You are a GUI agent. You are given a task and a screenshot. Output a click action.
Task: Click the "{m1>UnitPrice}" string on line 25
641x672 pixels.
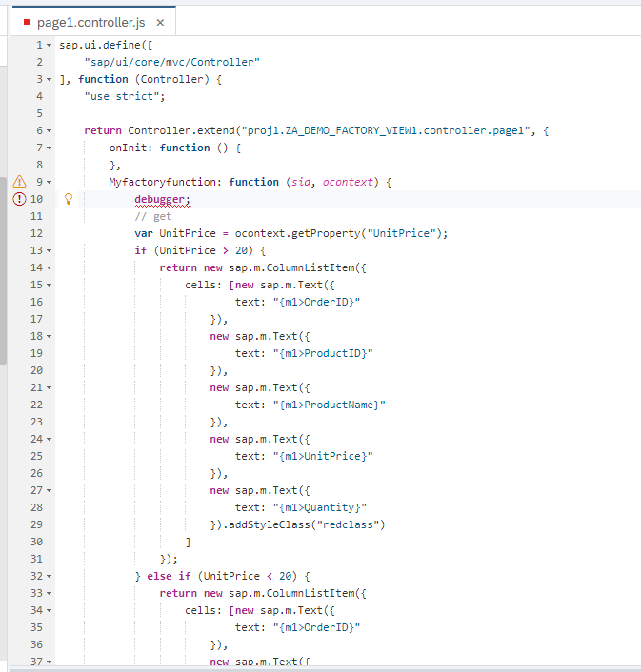[x=323, y=457]
